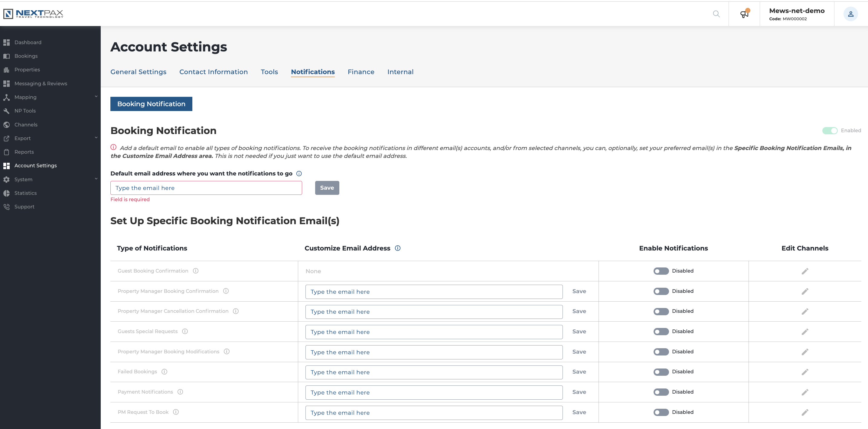The width and height of the screenshot is (868, 429).
Task: Switch to General Settings tab
Action: (138, 72)
